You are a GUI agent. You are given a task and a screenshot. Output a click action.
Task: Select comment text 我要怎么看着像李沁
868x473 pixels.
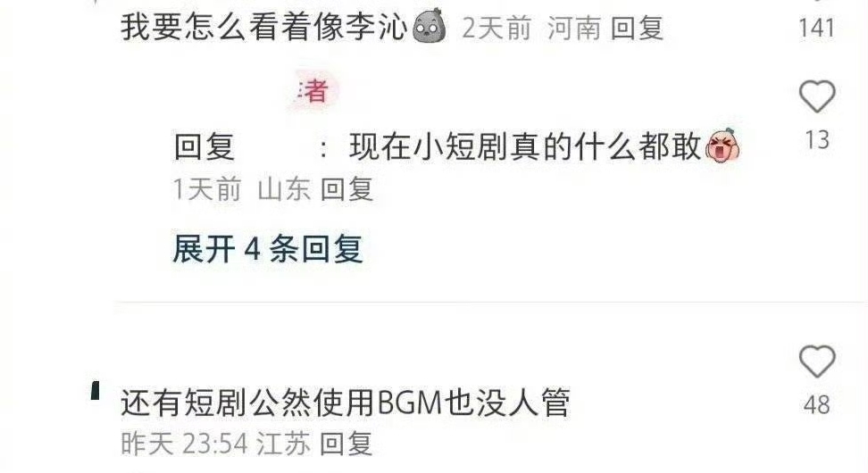(x=264, y=27)
